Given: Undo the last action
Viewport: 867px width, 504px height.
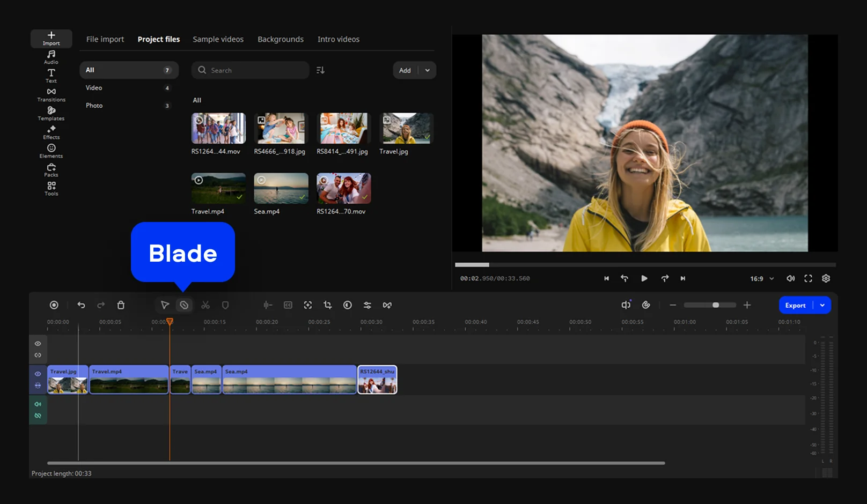Looking at the screenshot, I should (81, 305).
